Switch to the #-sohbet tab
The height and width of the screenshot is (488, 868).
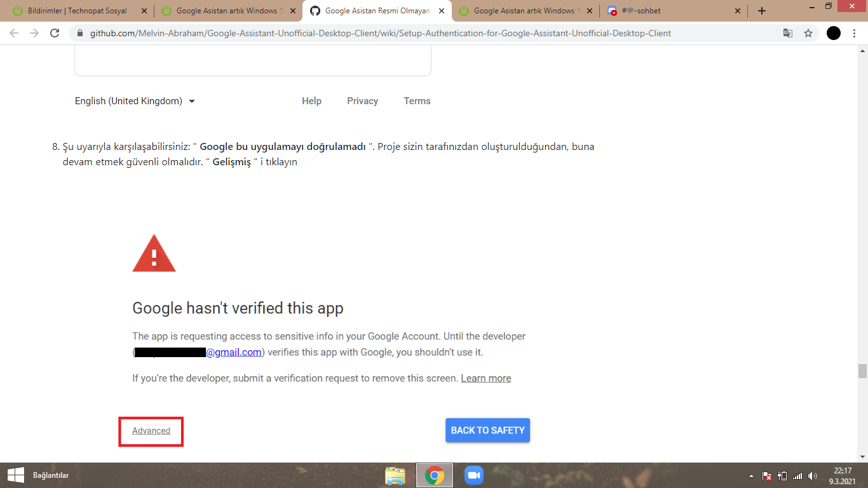tap(674, 11)
